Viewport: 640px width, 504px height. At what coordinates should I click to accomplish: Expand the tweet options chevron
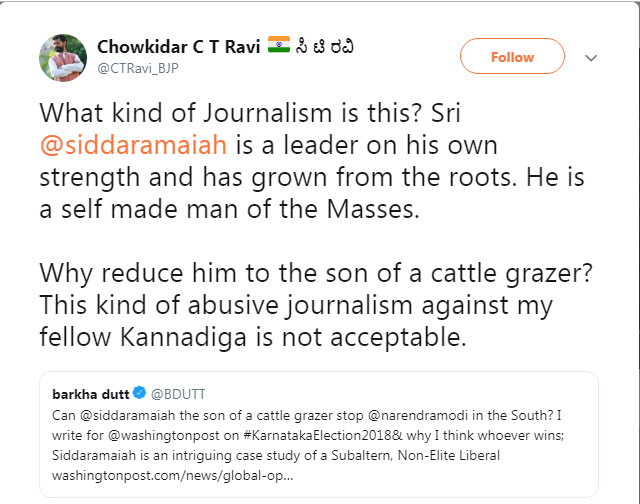(x=591, y=58)
